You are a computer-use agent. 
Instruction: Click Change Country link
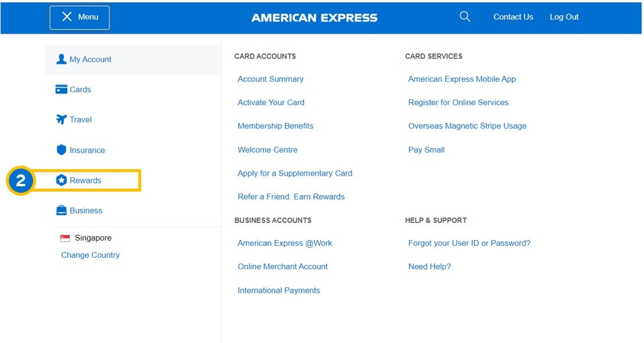pos(90,255)
